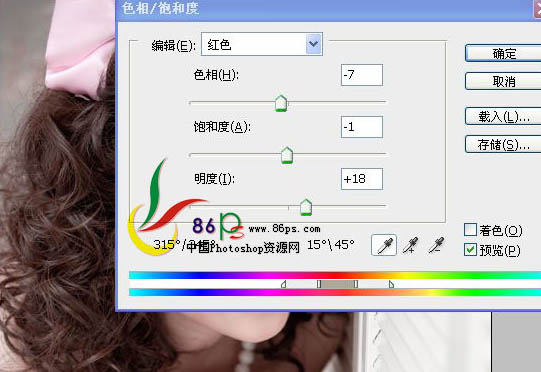Image resolution: width=541 pixels, height=372 pixels.
Task: Open the 编辑 dropdown showing 红色
Action: click(262, 44)
